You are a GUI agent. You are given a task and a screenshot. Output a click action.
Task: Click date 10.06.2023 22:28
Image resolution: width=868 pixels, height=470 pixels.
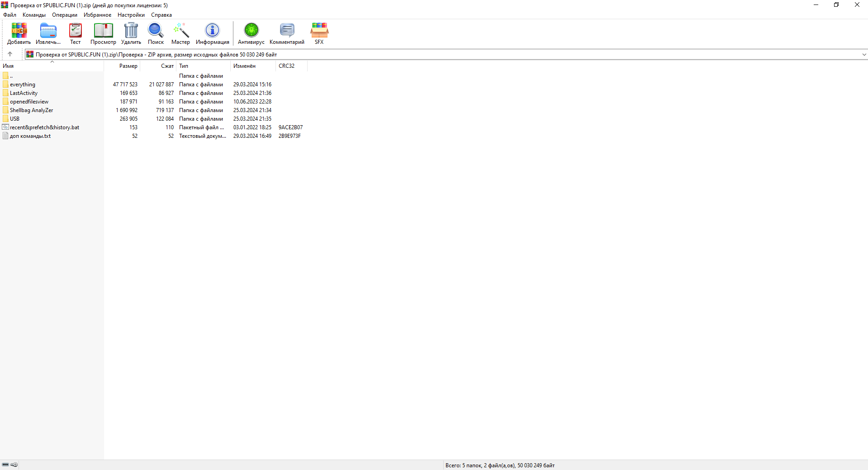(252, 102)
